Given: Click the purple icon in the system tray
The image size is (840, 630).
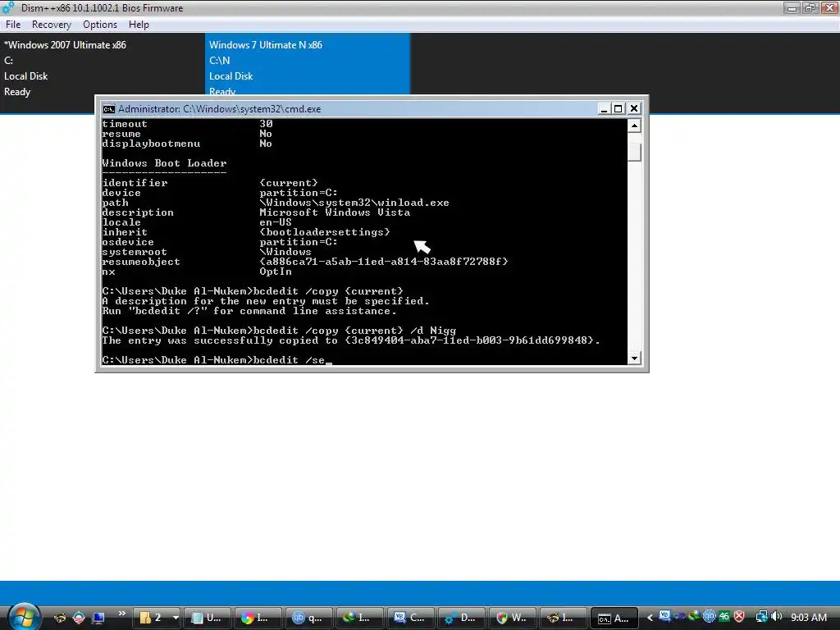Looking at the screenshot, I should click(679, 616).
